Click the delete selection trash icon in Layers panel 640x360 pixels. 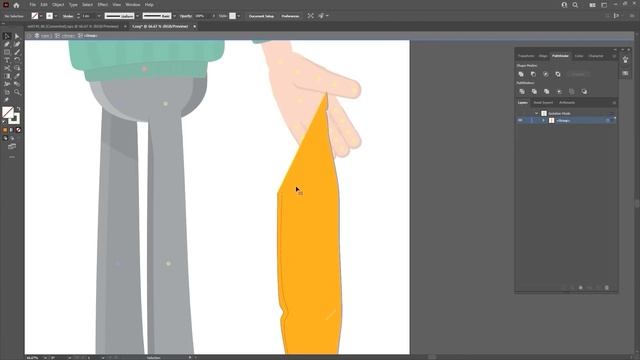click(x=607, y=288)
